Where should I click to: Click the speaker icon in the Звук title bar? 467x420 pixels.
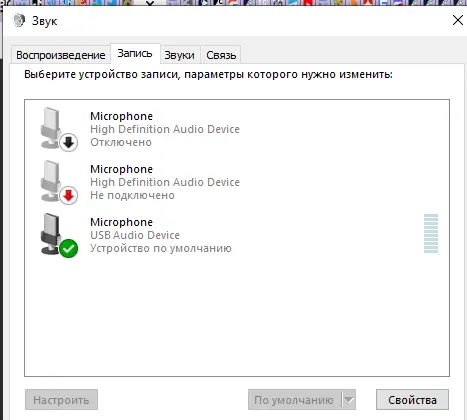point(19,21)
